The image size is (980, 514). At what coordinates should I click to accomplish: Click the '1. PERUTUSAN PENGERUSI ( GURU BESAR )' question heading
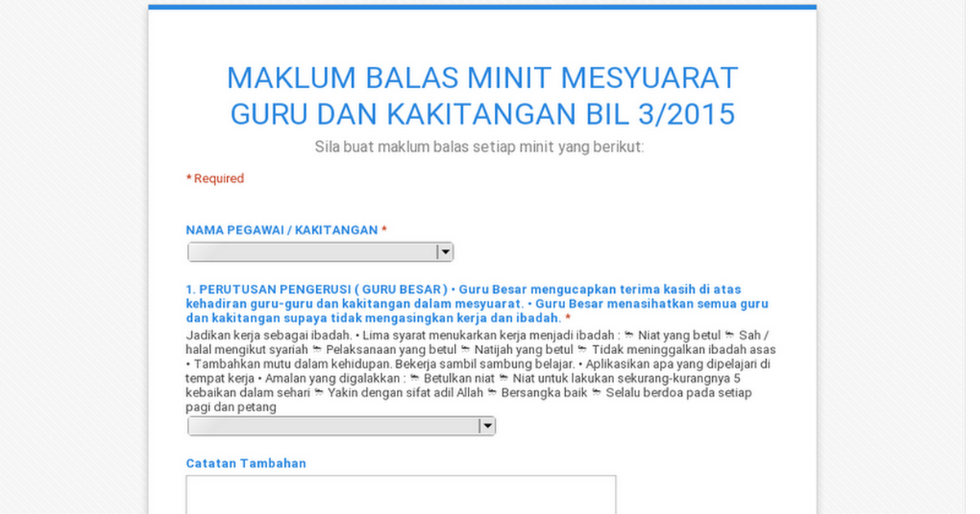477,304
